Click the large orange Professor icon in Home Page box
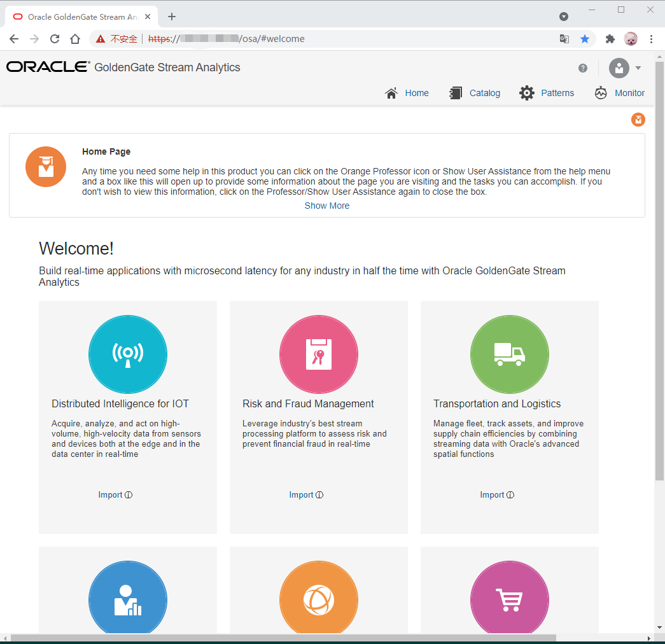The image size is (665, 644). pyautogui.click(x=46, y=167)
